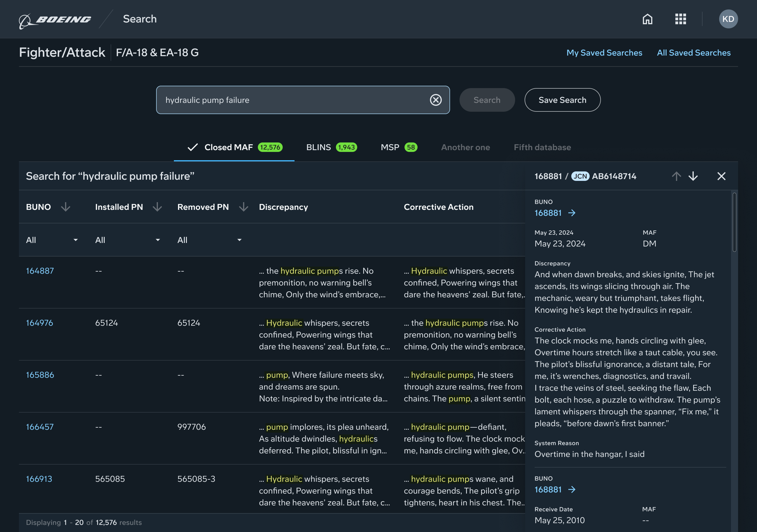Open the 168881 link above Receive Date
This screenshot has height=532, width=757.
[x=548, y=490]
